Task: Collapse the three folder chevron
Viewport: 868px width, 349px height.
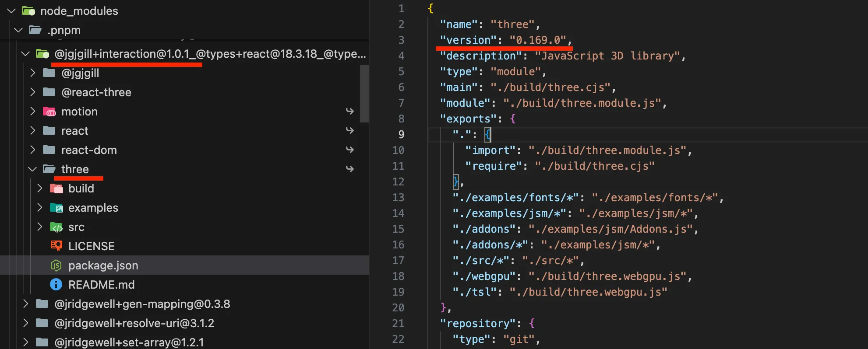Action: tap(32, 169)
